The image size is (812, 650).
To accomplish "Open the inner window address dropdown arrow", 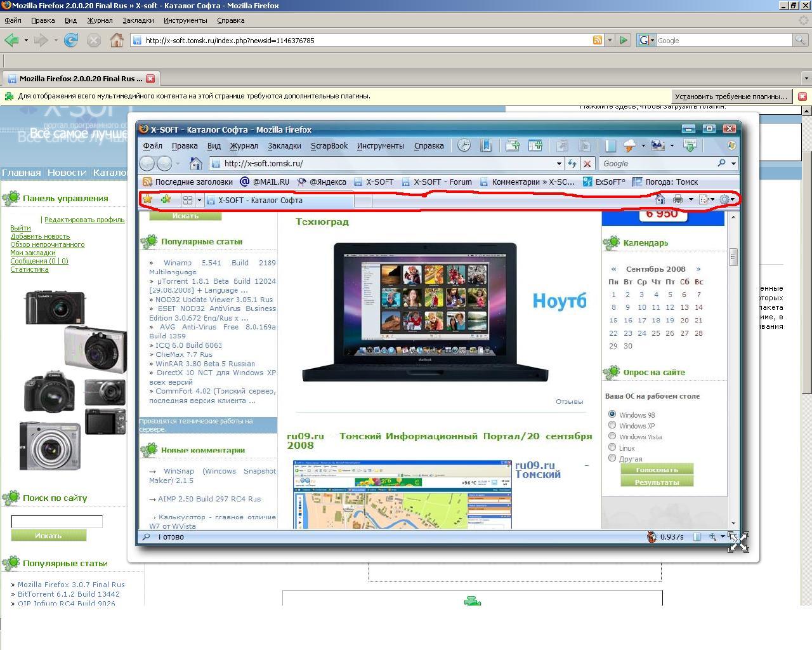I will pos(559,163).
